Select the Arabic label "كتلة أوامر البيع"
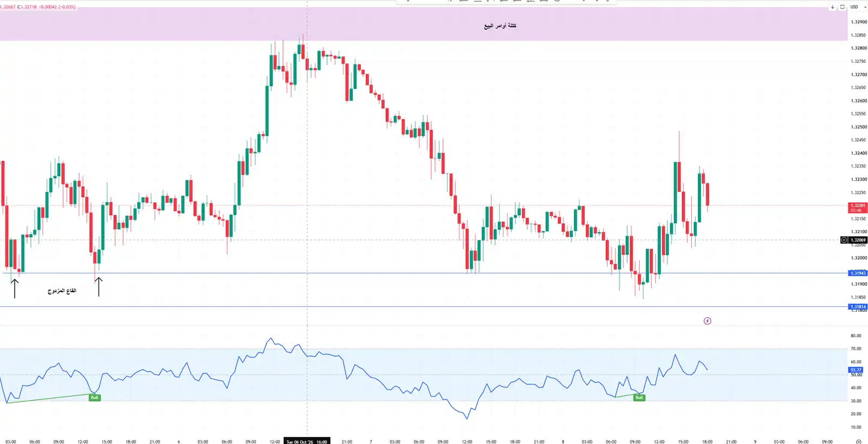The image size is (868, 444). point(500,25)
